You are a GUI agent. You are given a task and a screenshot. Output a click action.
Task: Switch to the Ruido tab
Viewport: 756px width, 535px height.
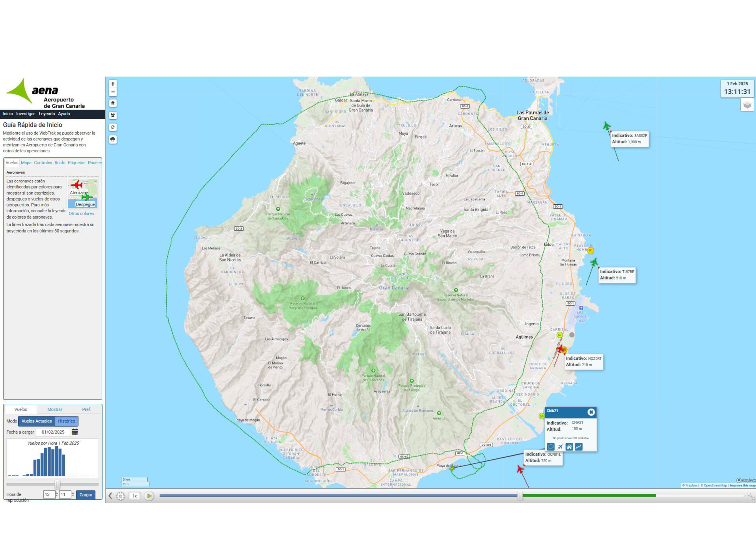60,163
